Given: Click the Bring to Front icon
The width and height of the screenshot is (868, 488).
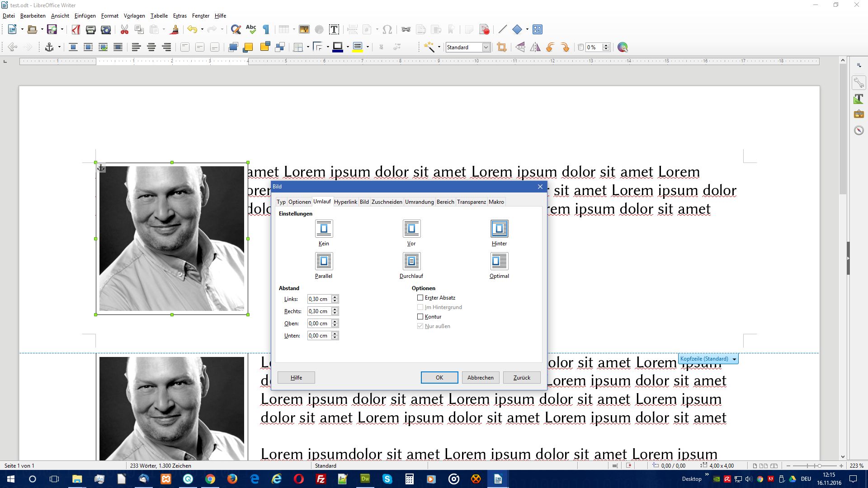Looking at the screenshot, I should [233, 47].
